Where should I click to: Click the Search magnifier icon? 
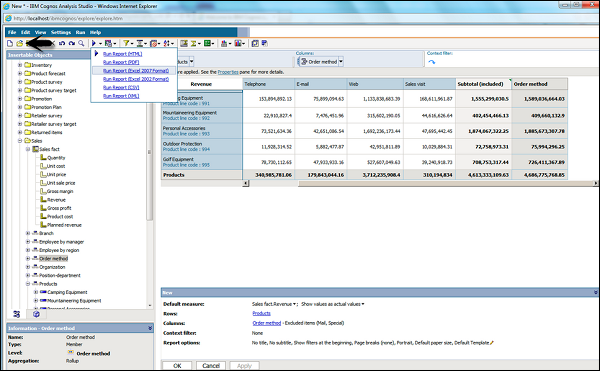click(x=81, y=44)
